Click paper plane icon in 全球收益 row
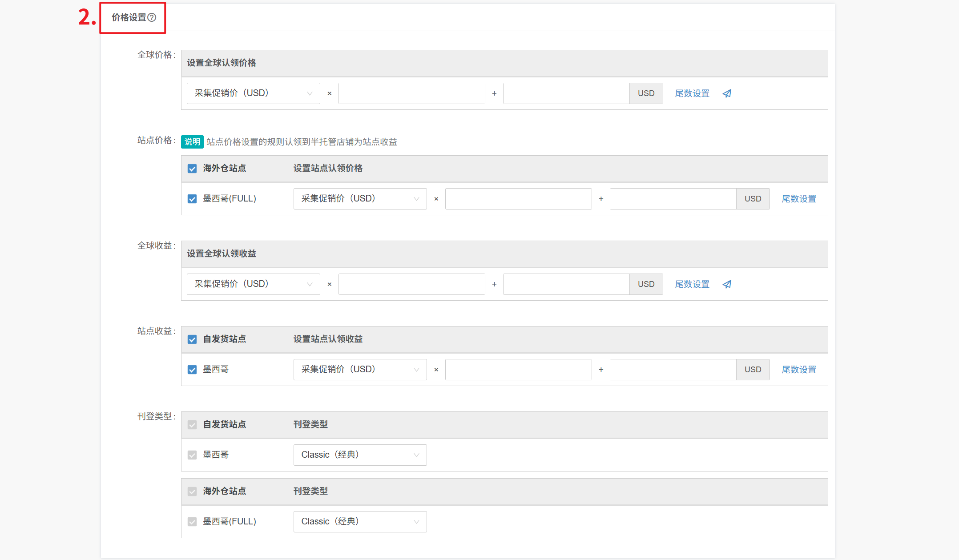This screenshot has height=560, width=959. 727,284
